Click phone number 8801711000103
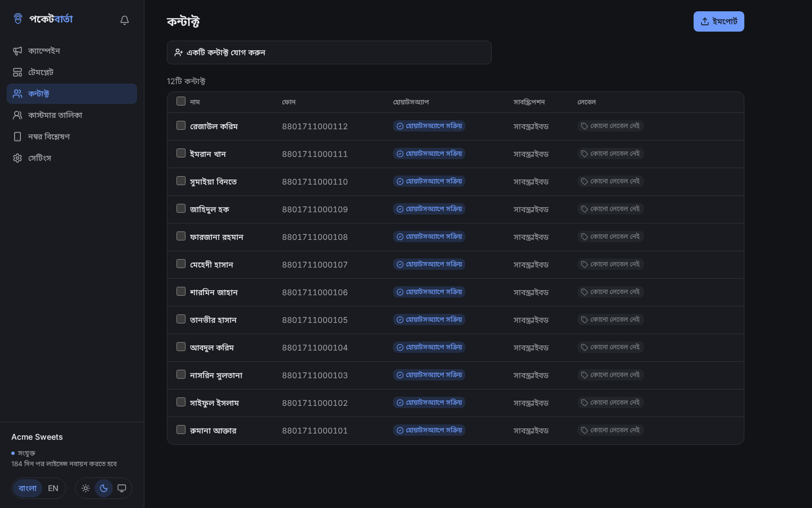Screen dimensions: 812x508 (315, 375)
